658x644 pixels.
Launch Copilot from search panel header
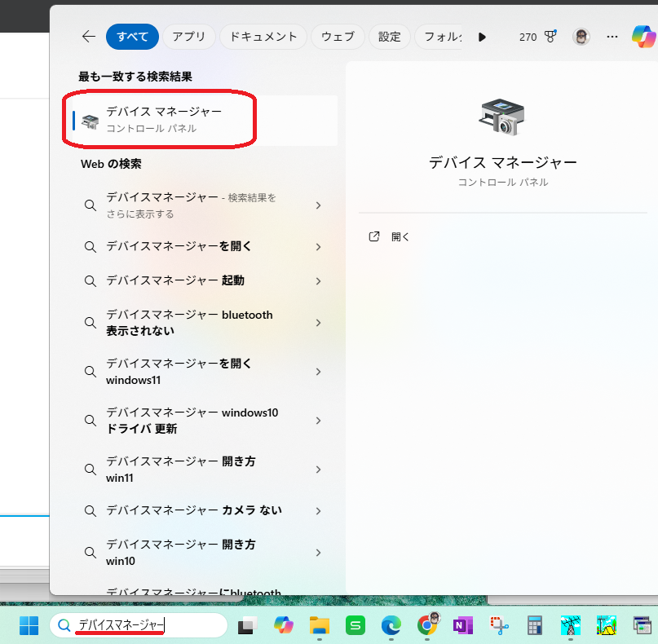644,37
